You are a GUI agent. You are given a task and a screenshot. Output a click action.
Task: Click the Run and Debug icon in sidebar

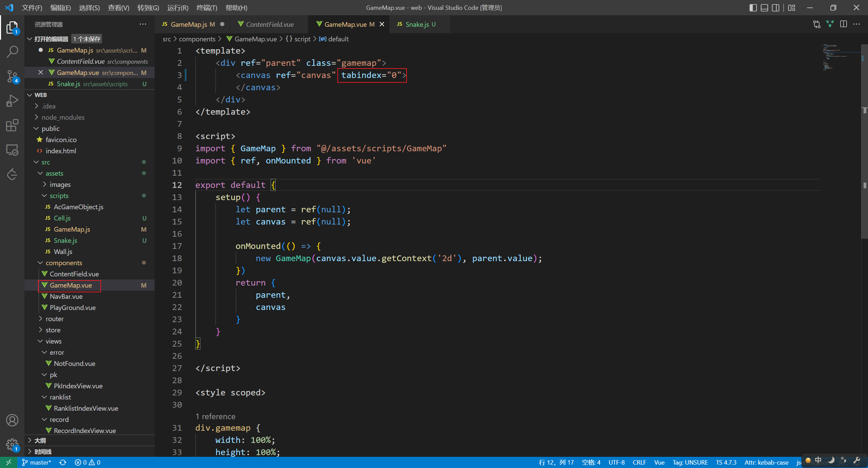13,100
